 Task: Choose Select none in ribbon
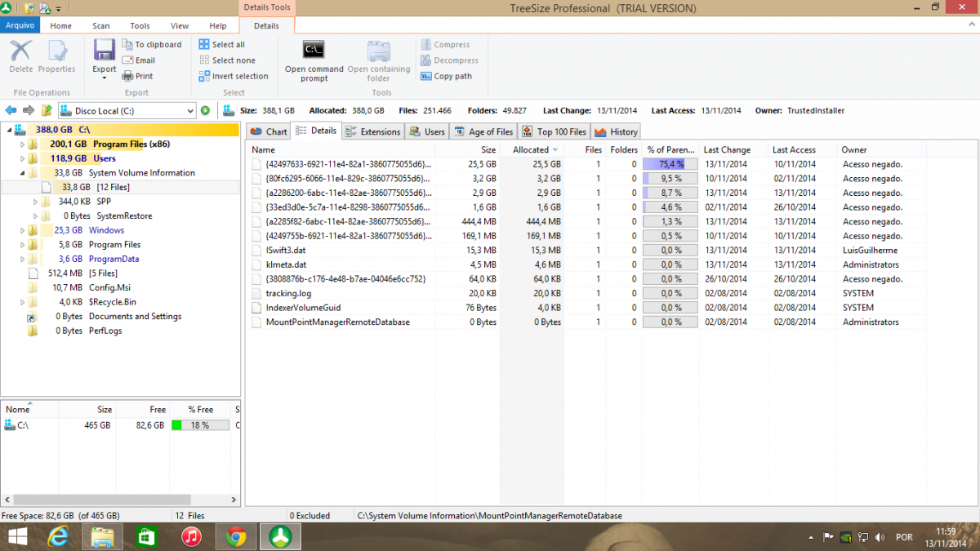[x=228, y=60]
